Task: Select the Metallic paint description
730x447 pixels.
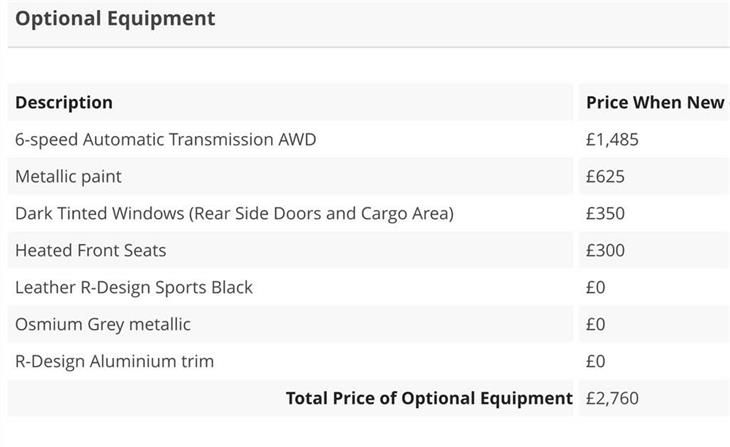Action: [68, 176]
